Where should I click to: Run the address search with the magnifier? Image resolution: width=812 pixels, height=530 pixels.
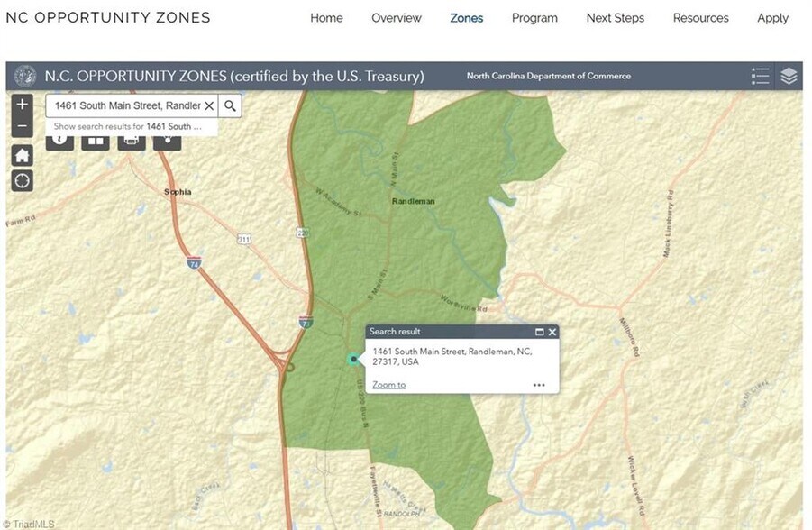click(230, 105)
